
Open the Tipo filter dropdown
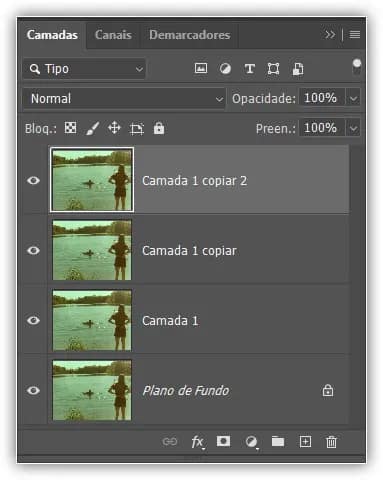[84, 69]
